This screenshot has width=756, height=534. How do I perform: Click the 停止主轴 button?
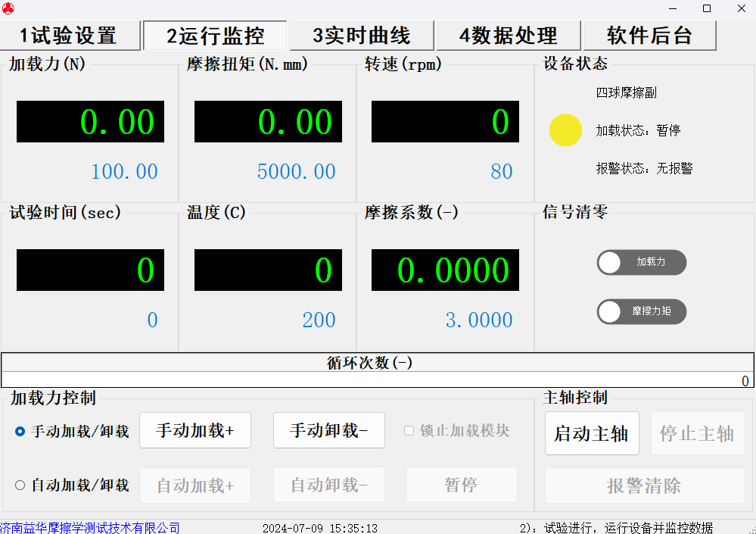(x=698, y=433)
